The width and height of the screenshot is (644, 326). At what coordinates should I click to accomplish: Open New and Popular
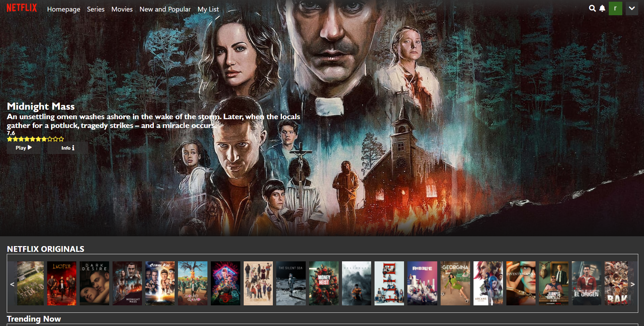click(x=165, y=9)
